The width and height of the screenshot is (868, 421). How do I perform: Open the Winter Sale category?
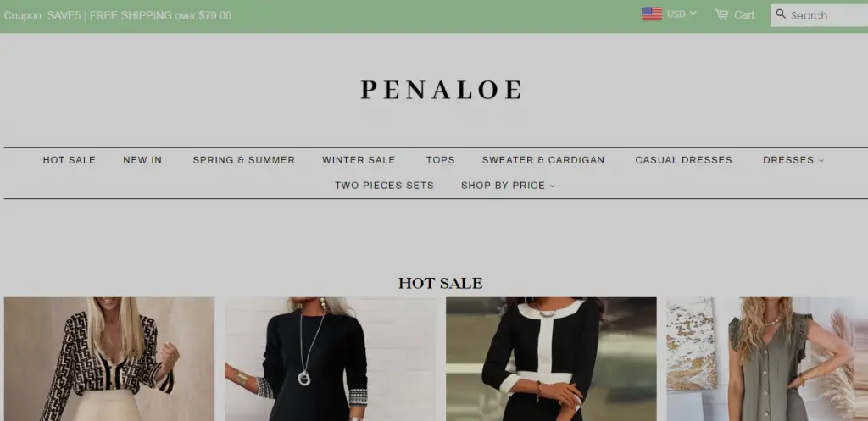tap(359, 160)
